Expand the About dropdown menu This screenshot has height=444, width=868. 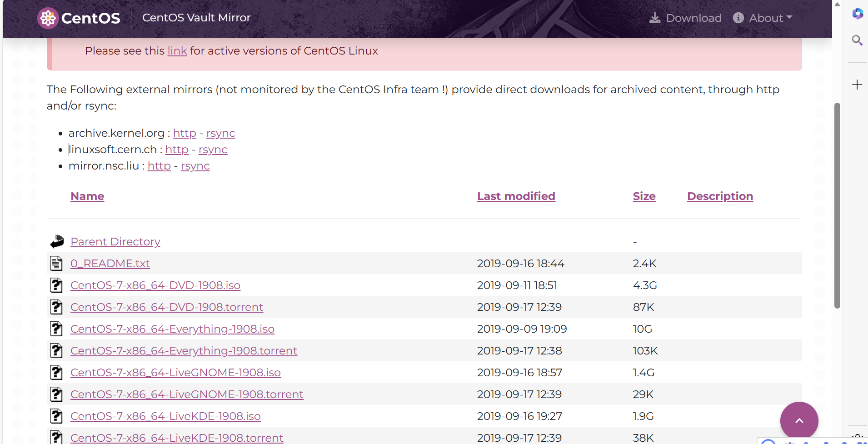click(x=763, y=18)
